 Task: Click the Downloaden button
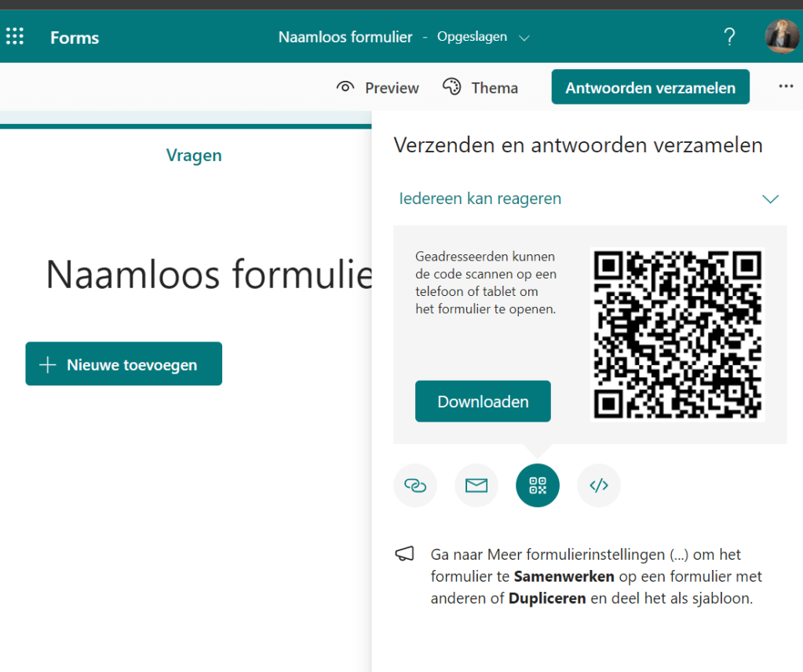[483, 401]
